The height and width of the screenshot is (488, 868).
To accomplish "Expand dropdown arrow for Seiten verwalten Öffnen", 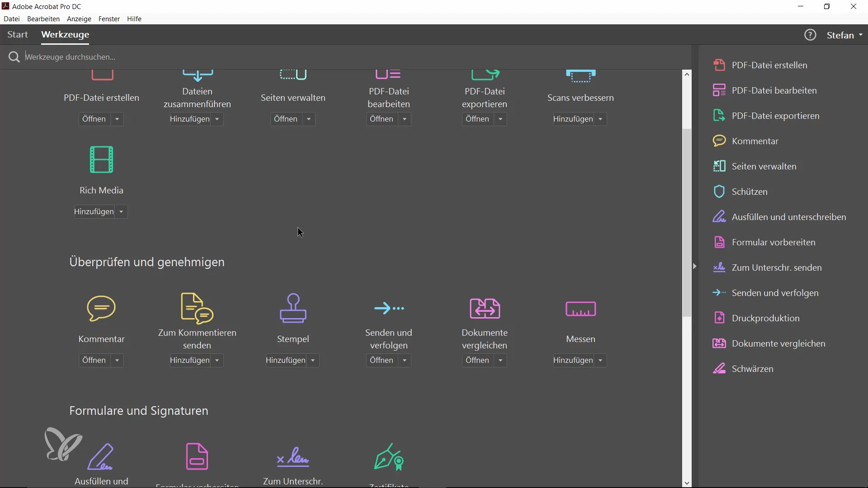I will [x=309, y=119].
